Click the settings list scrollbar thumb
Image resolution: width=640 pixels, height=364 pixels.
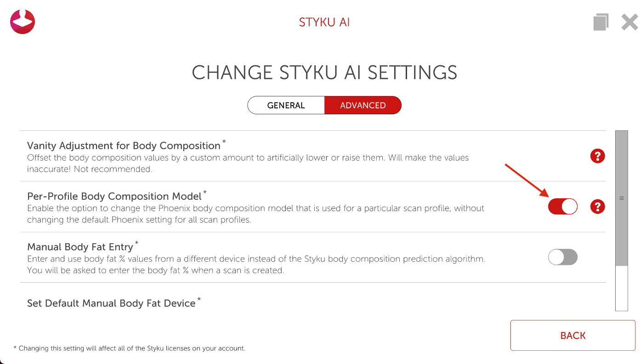point(621,198)
